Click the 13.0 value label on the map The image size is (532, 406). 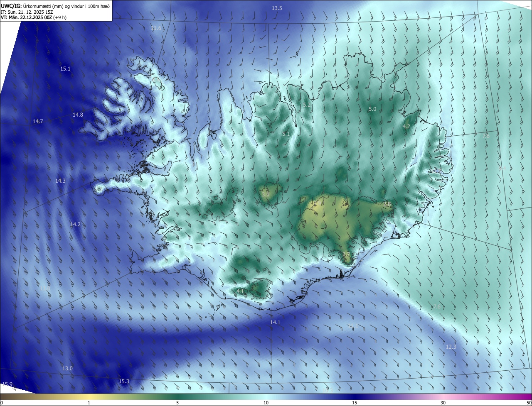[x=67, y=369]
